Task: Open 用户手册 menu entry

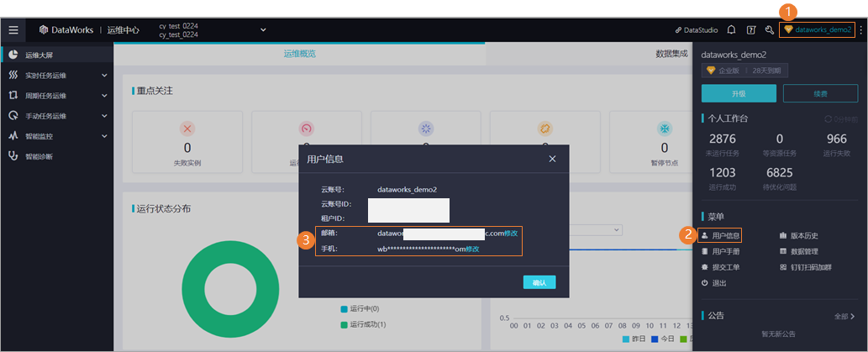Action: (x=720, y=251)
